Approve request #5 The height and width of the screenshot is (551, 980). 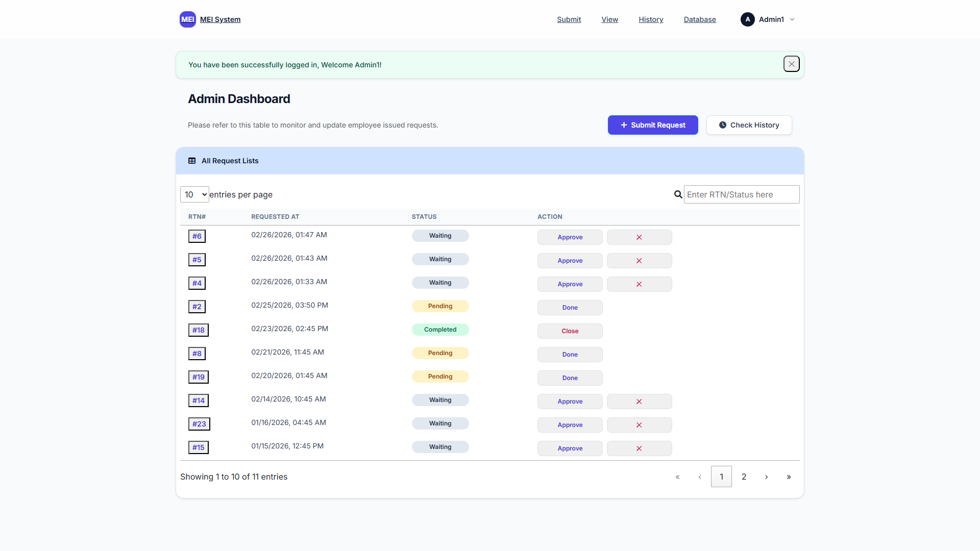(570, 261)
